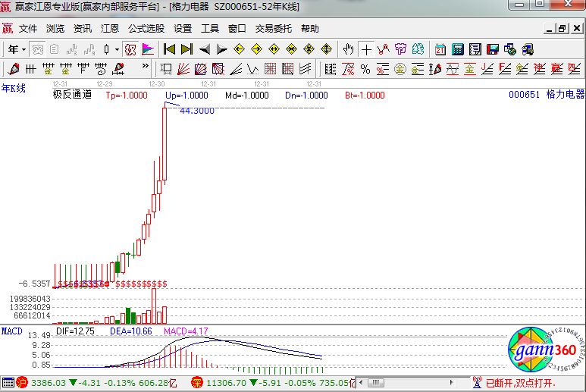Expand the candlestick chart type dropdown arrow

pyautogui.click(x=117, y=49)
